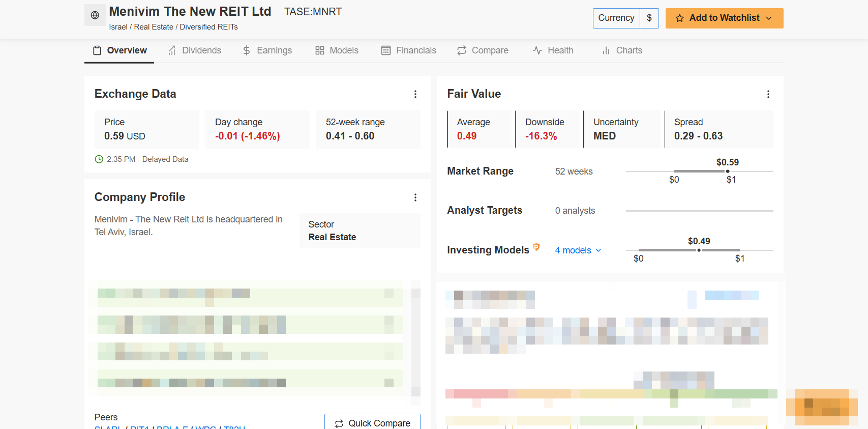Open Fair Value three-dot menu
This screenshot has height=429, width=868.
[768, 94]
